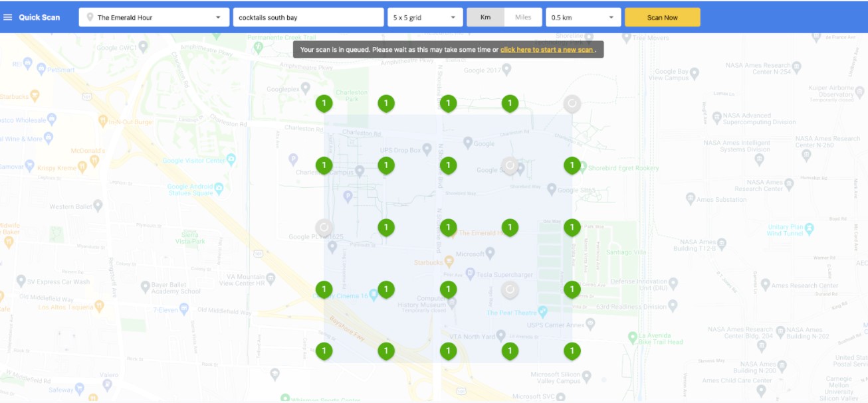Focus the 'cocktails south bay' keyword field
This screenshot has width=868, height=403.
click(308, 17)
